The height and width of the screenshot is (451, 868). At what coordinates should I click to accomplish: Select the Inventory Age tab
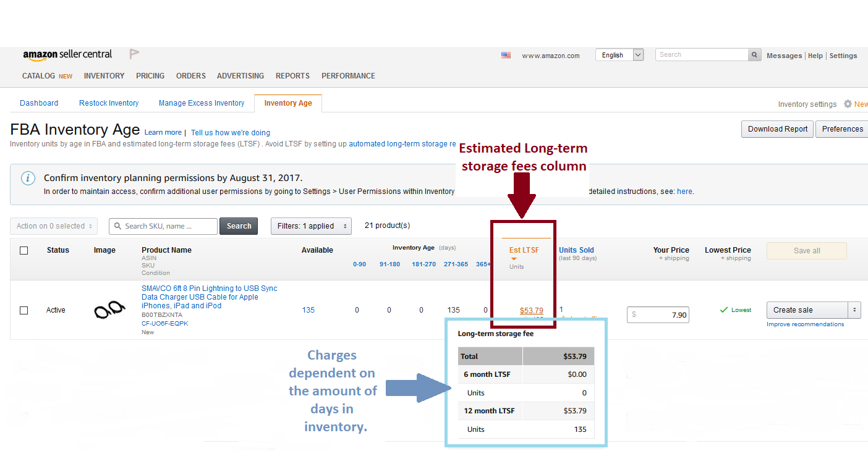click(288, 103)
